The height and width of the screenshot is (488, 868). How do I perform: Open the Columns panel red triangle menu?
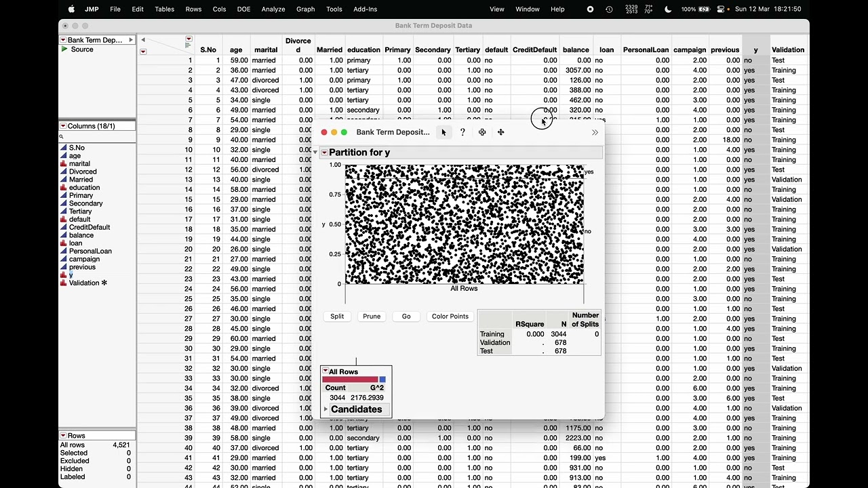(63, 126)
